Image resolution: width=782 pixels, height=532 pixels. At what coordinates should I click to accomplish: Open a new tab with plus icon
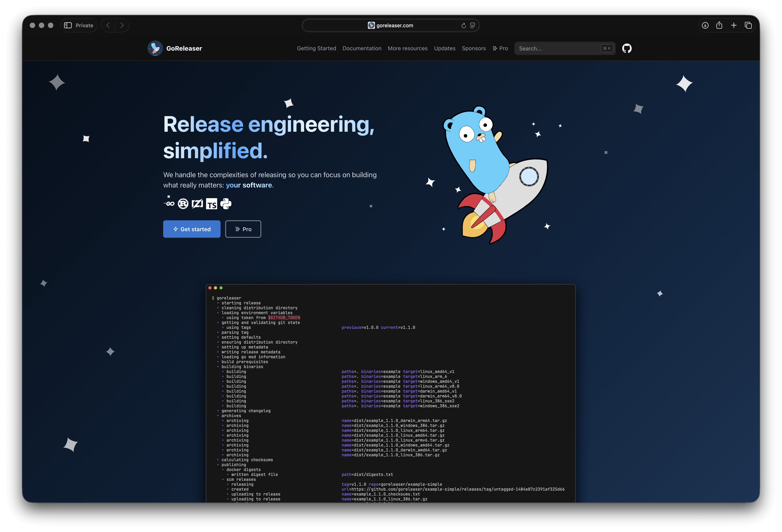[734, 26]
